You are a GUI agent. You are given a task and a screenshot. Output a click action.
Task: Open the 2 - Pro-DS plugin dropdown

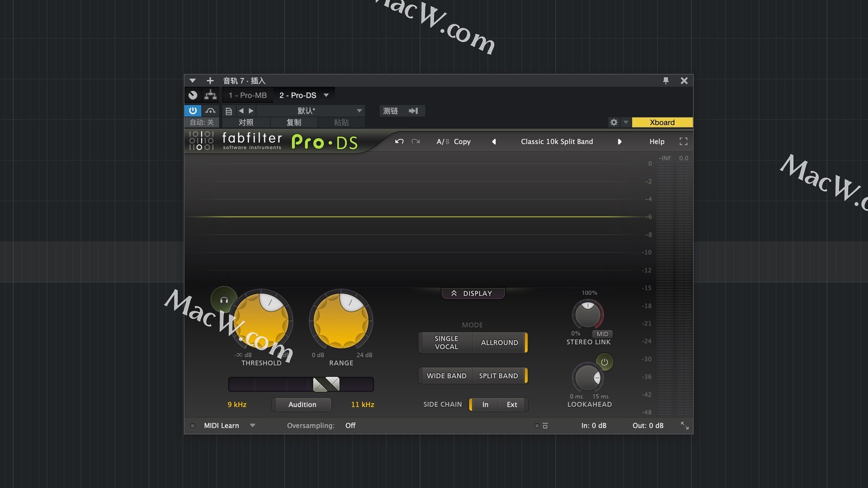point(326,95)
